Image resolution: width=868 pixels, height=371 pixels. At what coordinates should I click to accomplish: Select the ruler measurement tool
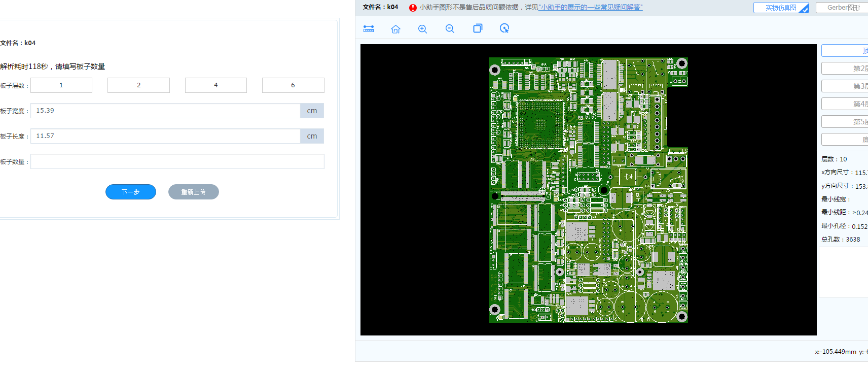(369, 29)
